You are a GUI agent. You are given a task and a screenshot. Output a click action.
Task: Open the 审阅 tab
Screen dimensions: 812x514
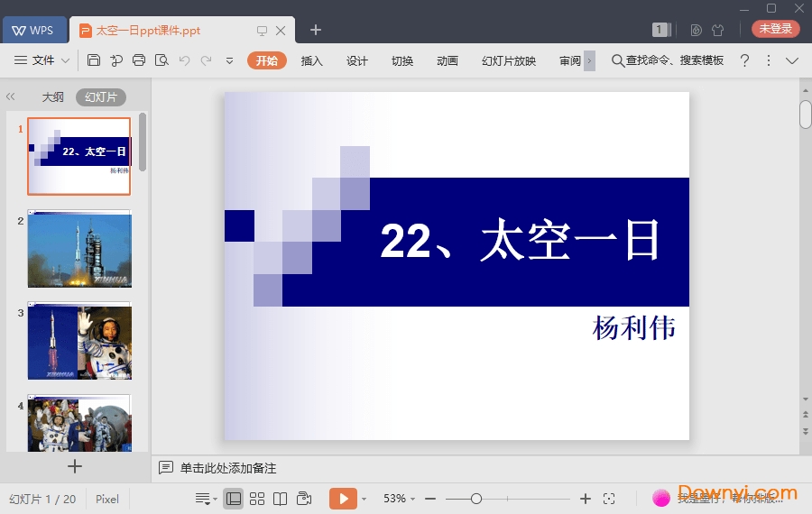pos(570,60)
